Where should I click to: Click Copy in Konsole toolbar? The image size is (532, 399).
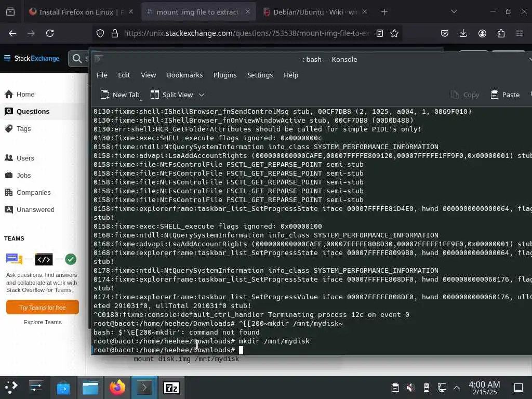click(465, 95)
